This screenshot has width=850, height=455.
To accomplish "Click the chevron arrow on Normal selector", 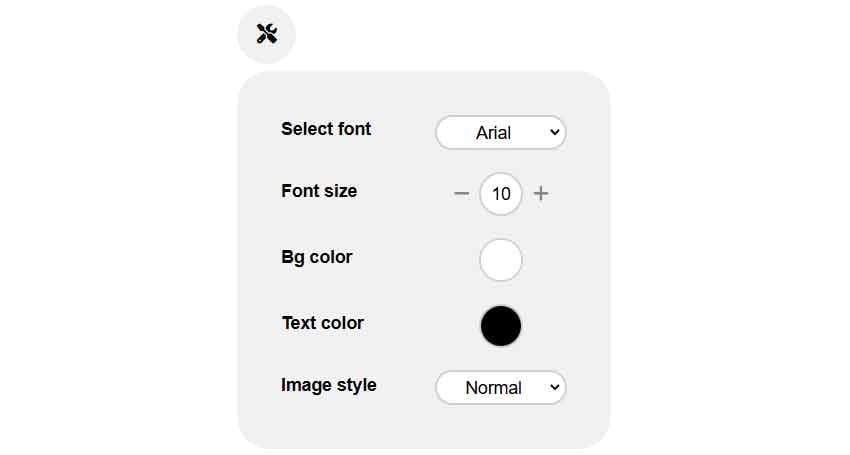I will (554, 387).
